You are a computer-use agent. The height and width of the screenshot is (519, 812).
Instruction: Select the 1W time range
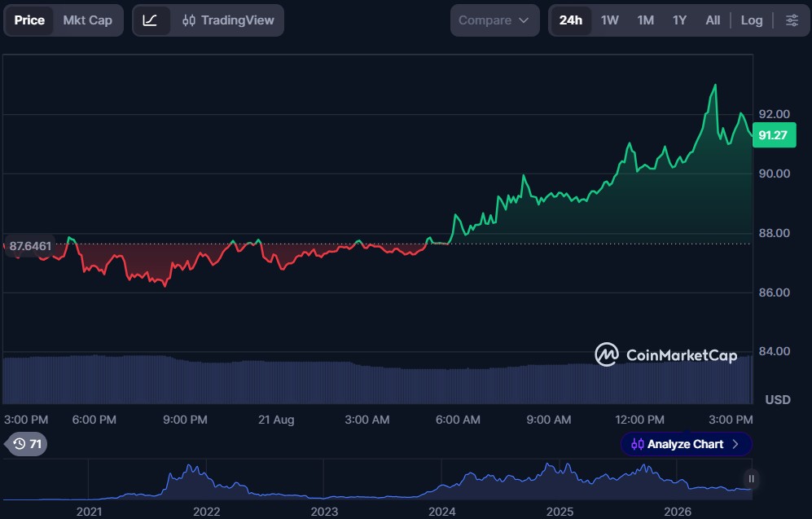[610, 20]
